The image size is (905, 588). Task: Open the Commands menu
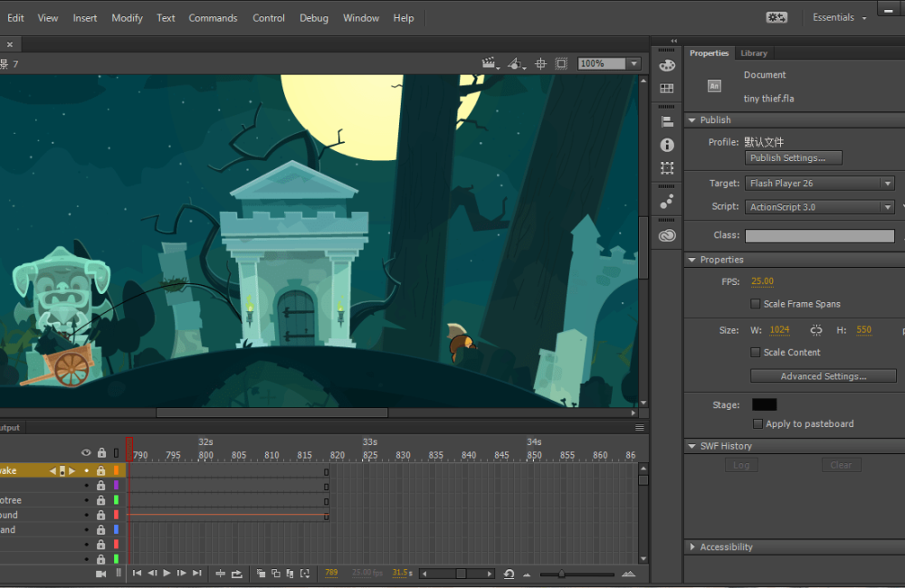click(213, 18)
